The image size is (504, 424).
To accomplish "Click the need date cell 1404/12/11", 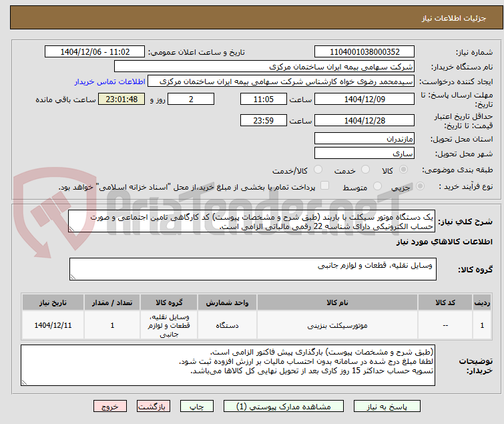I will coord(53,325).
